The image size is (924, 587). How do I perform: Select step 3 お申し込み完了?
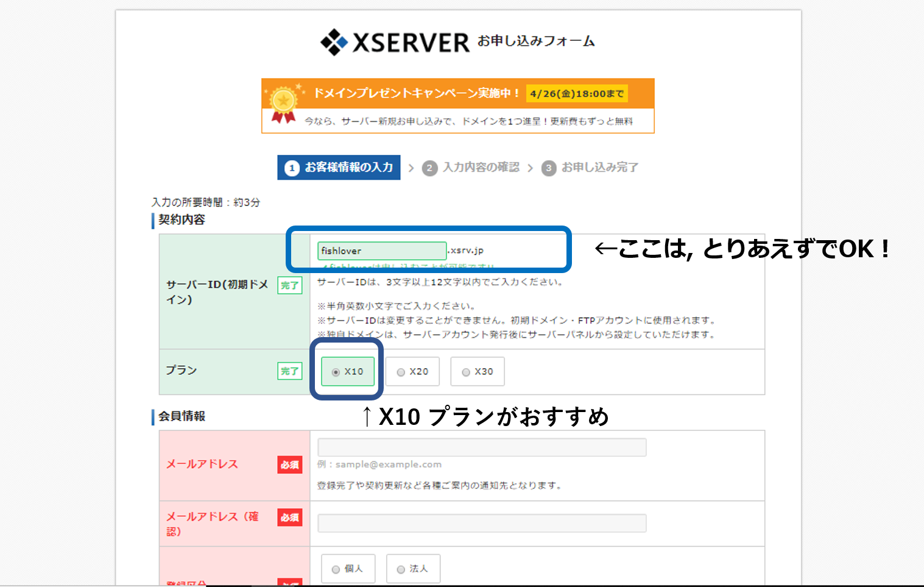590,168
